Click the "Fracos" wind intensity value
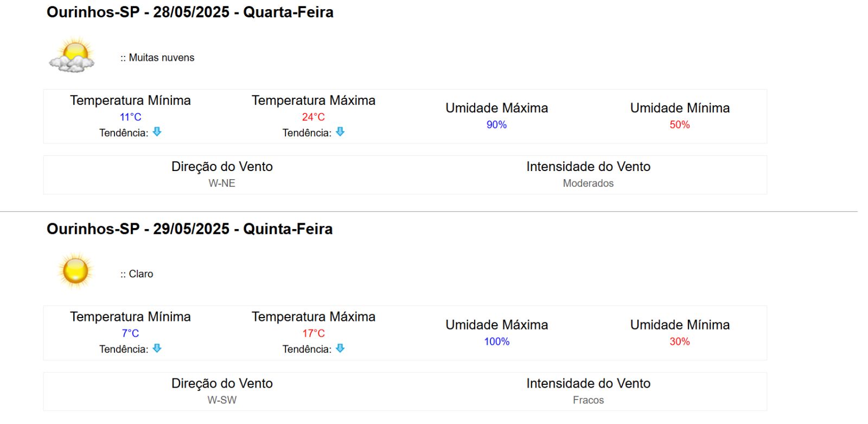The height and width of the screenshot is (424, 868). tap(588, 400)
